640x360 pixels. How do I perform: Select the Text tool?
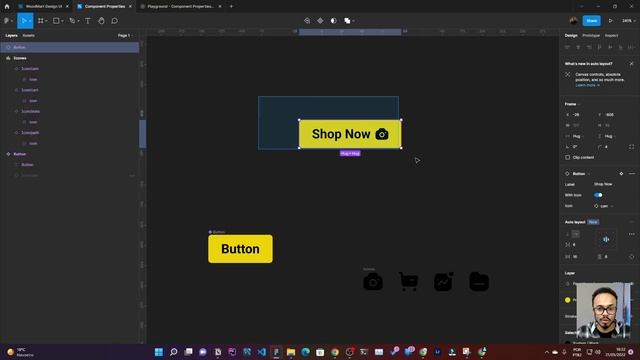(x=88, y=21)
